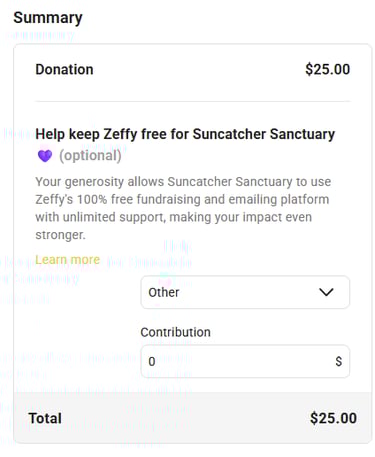Click the Suncatcher Sanctuary name in heading

(x=264, y=134)
